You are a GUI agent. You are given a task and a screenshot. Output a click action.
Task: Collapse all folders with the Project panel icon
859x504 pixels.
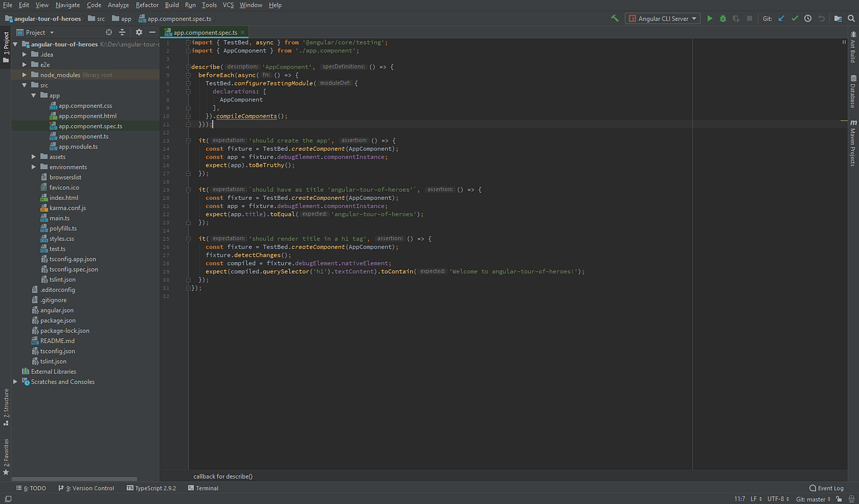tap(121, 32)
